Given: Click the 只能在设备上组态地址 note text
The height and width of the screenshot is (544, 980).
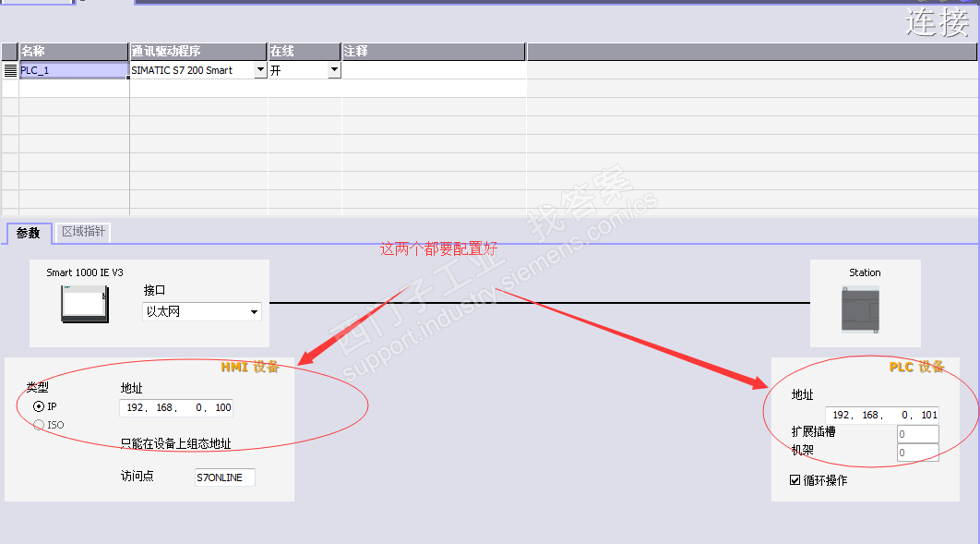Looking at the screenshot, I should click(x=175, y=443).
